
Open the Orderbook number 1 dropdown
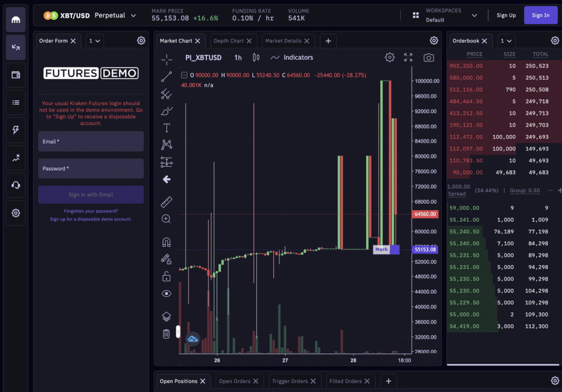point(506,41)
